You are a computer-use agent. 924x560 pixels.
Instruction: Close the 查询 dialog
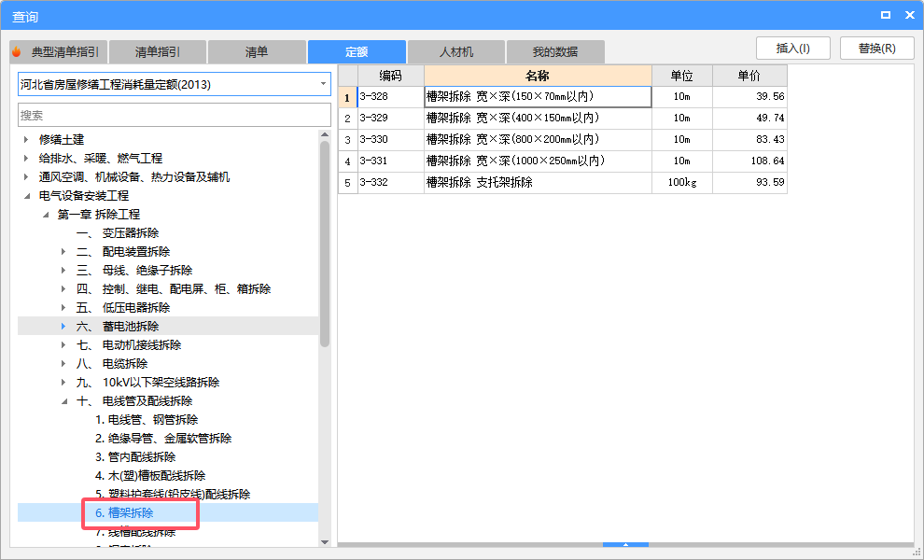tap(909, 15)
